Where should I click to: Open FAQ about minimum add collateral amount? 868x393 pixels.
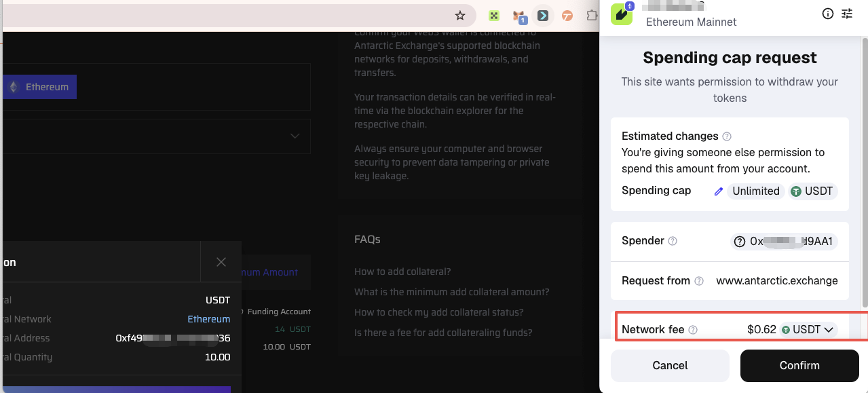pyautogui.click(x=452, y=292)
